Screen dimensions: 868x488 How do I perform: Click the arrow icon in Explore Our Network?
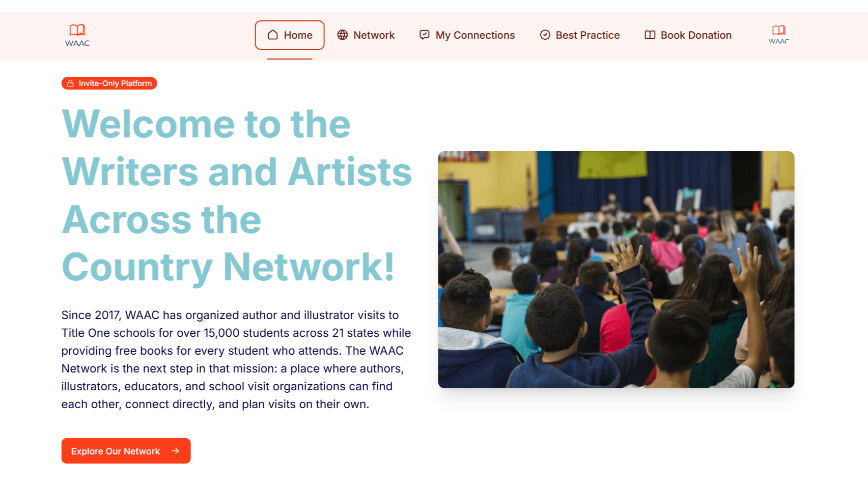click(x=176, y=451)
